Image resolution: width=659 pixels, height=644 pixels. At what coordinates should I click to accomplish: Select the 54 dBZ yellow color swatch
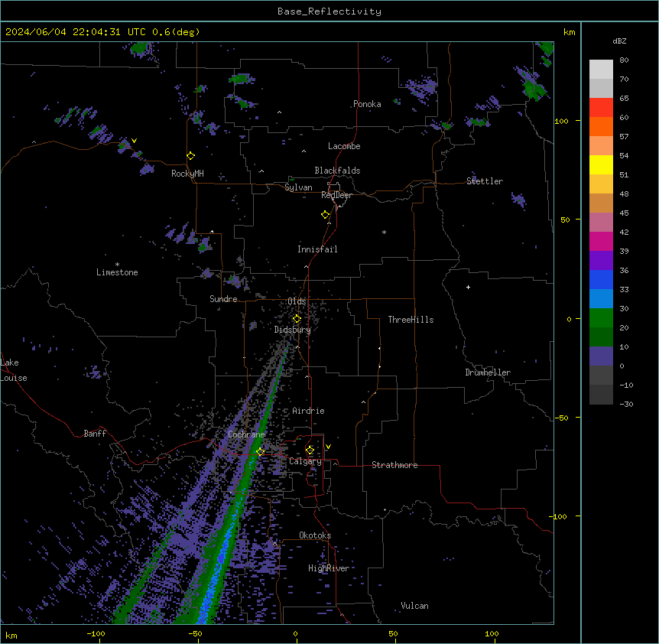click(601, 164)
